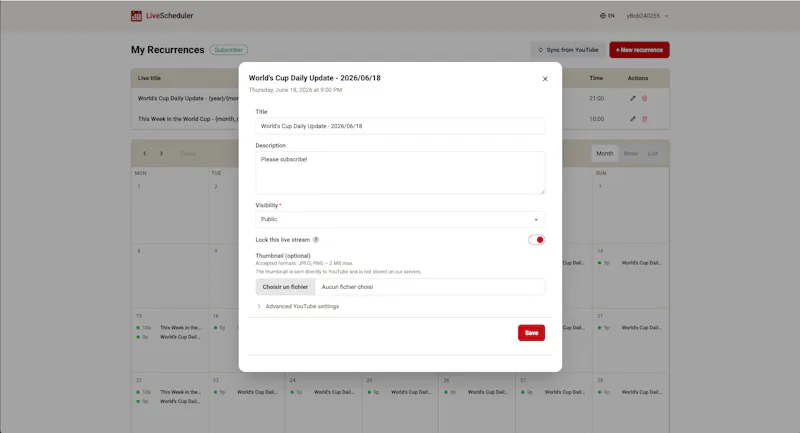This screenshot has height=433, width=800.
Task: Click the sync icon in Sync from YouTube
Action: click(x=540, y=50)
